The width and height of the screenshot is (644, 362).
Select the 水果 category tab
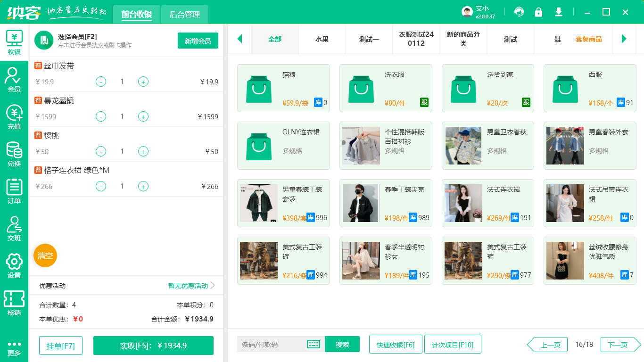322,40
